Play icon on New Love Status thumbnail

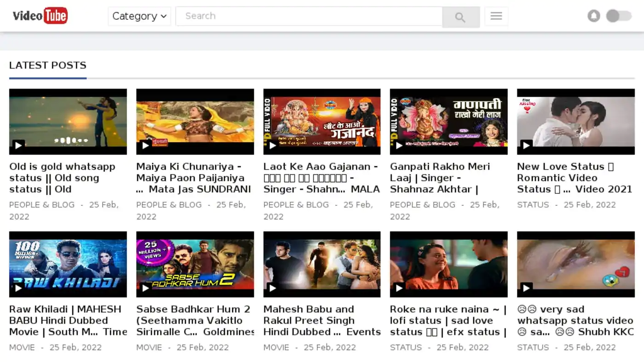click(x=526, y=146)
